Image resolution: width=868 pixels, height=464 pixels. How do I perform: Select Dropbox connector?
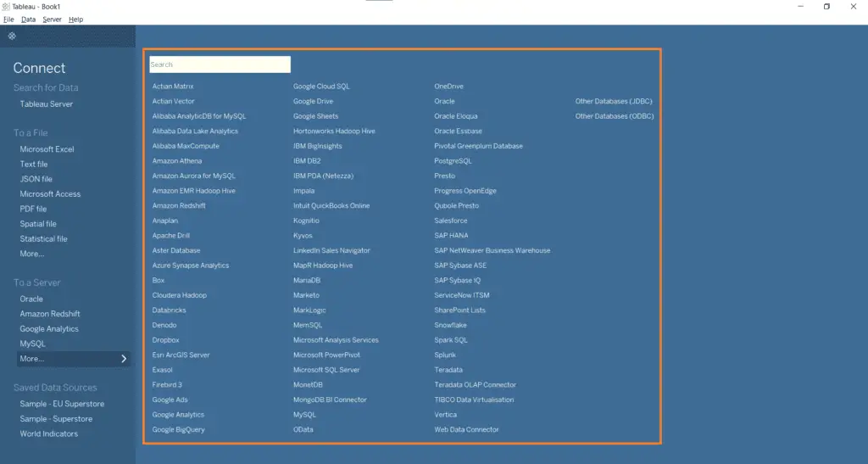165,340
